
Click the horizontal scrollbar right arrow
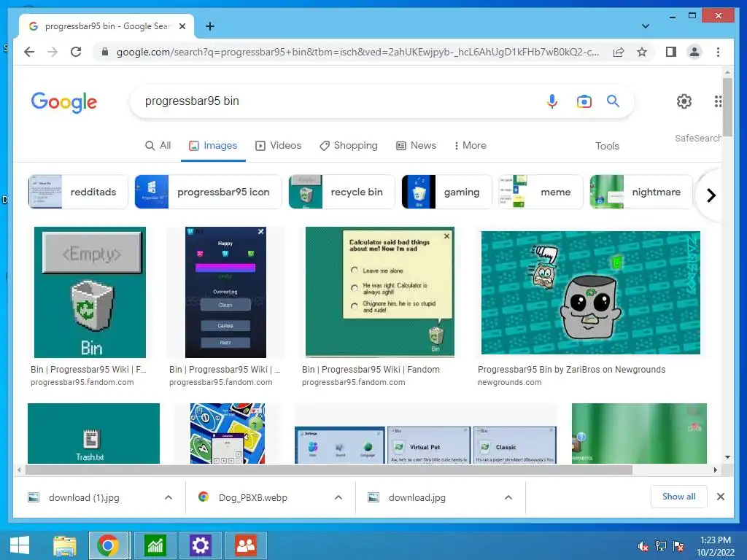[715, 470]
